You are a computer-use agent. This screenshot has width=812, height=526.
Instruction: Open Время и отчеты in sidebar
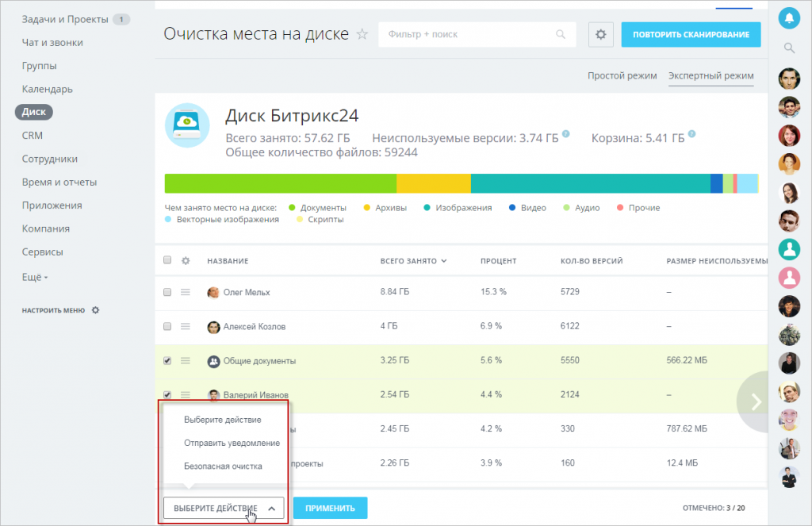click(x=59, y=182)
